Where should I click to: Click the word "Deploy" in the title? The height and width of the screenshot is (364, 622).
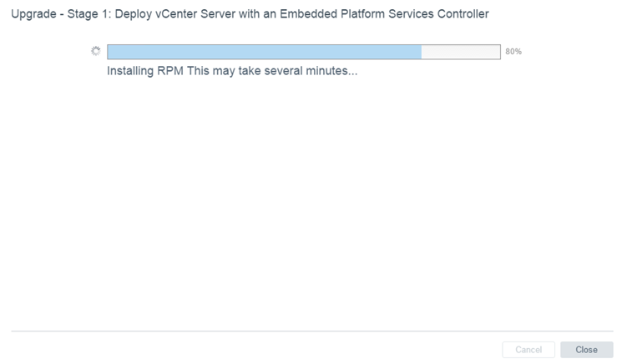tap(134, 14)
